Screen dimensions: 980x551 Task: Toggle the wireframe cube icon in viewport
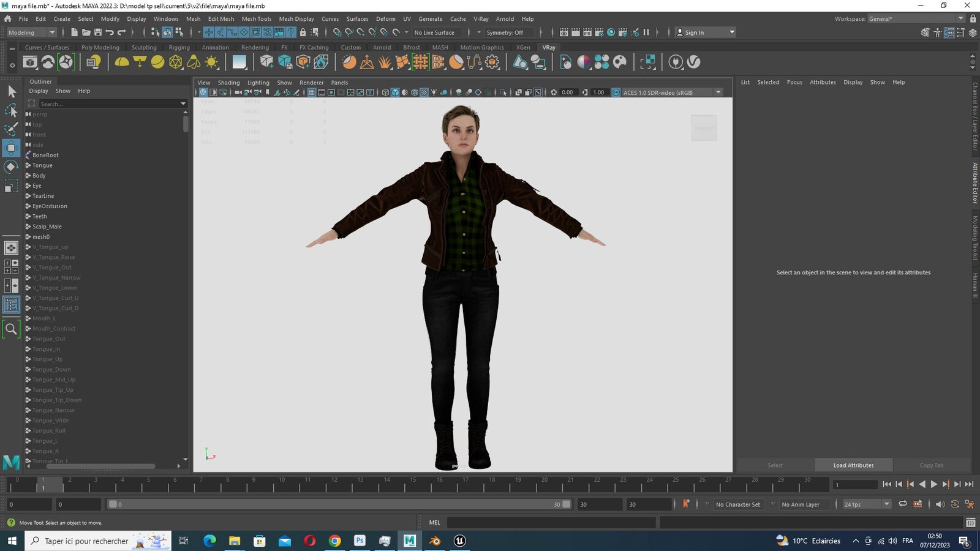point(385,92)
